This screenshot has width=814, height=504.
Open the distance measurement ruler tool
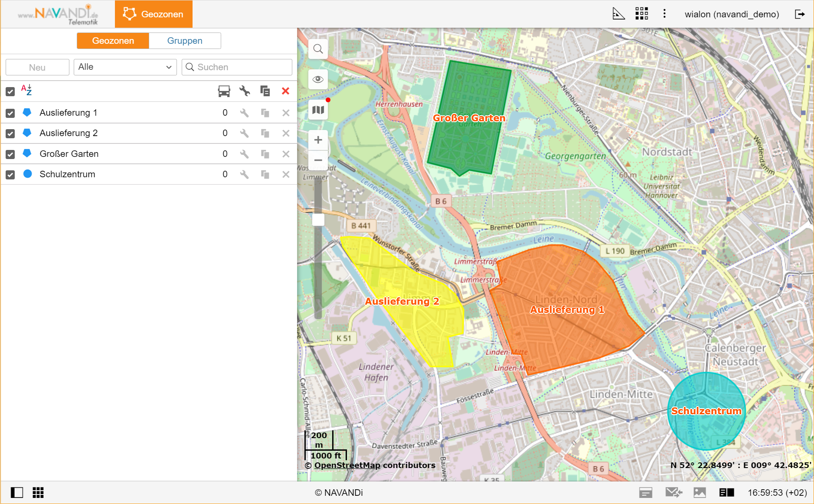click(618, 14)
